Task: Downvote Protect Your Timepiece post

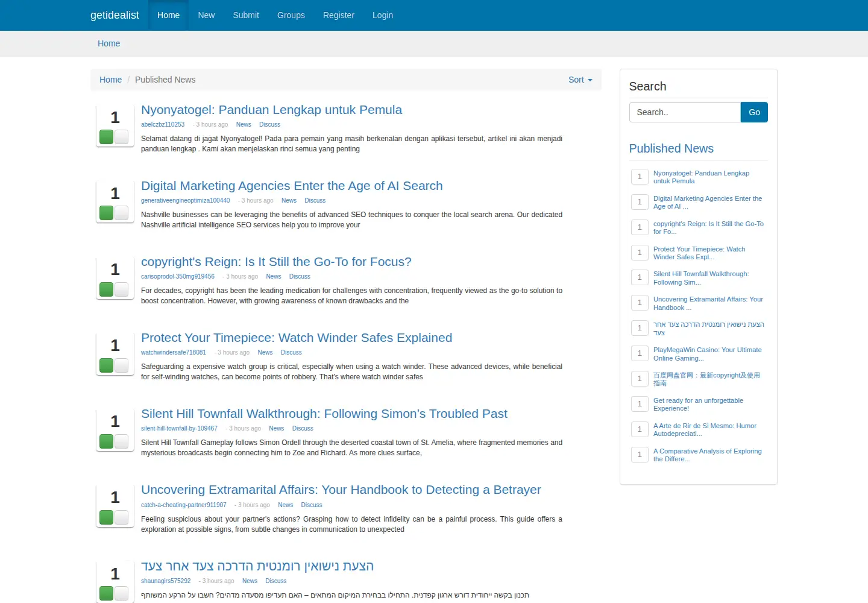Action: (121, 365)
